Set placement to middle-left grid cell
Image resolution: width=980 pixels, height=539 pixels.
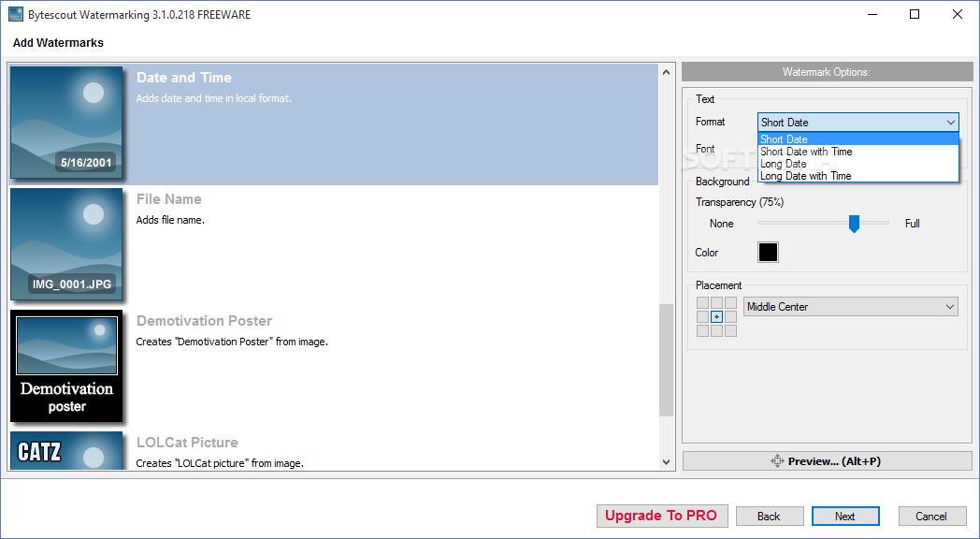702,317
